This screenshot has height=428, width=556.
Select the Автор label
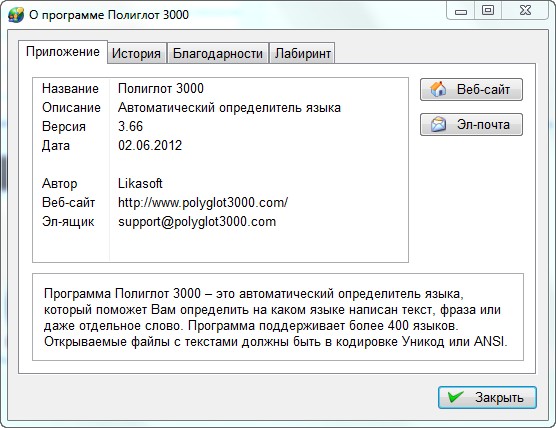pos(60,184)
